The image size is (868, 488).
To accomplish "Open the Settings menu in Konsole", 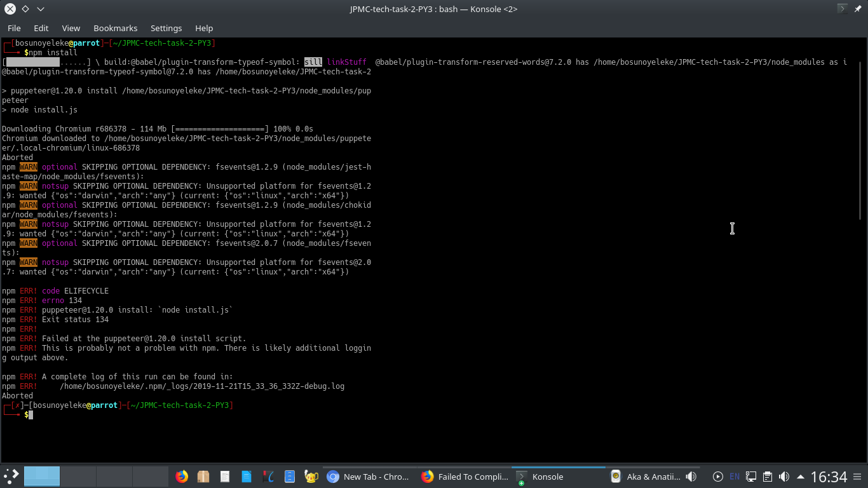I will click(x=166, y=28).
